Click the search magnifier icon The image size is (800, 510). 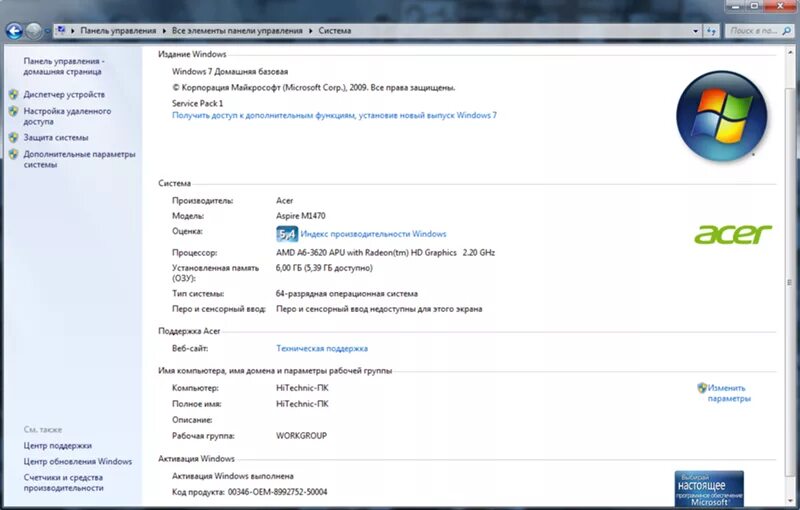click(x=786, y=31)
